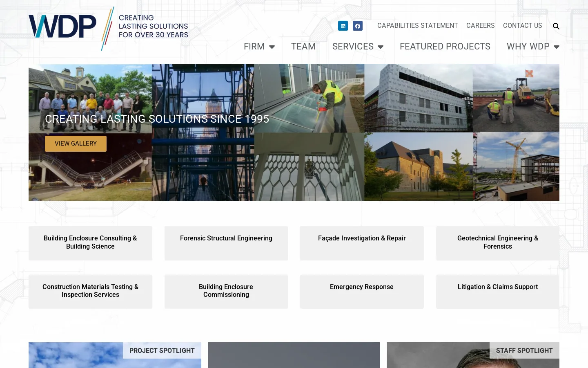
Task: Click the stone building photo
Action: [x=419, y=166]
